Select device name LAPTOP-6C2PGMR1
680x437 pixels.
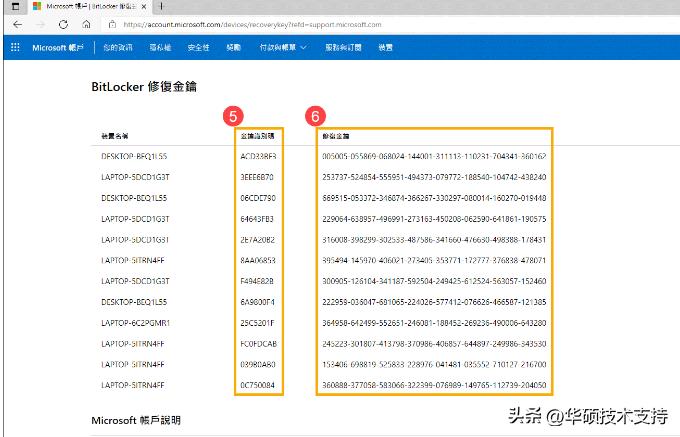click(x=135, y=323)
